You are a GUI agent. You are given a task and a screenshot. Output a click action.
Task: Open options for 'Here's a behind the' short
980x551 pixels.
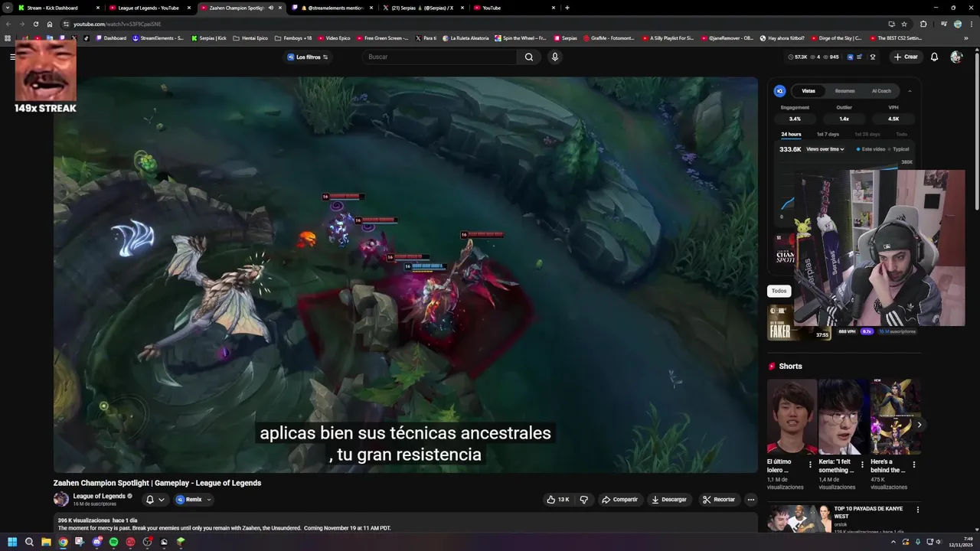tap(913, 464)
